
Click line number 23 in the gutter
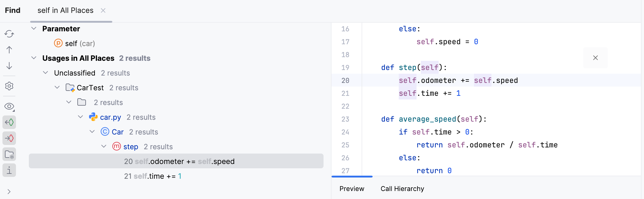[x=345, y=119]
